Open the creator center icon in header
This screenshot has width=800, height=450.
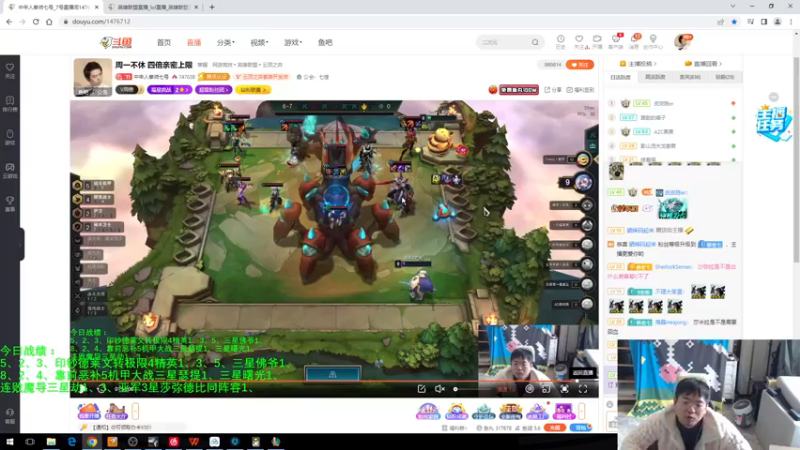click(x=653, y=42)
